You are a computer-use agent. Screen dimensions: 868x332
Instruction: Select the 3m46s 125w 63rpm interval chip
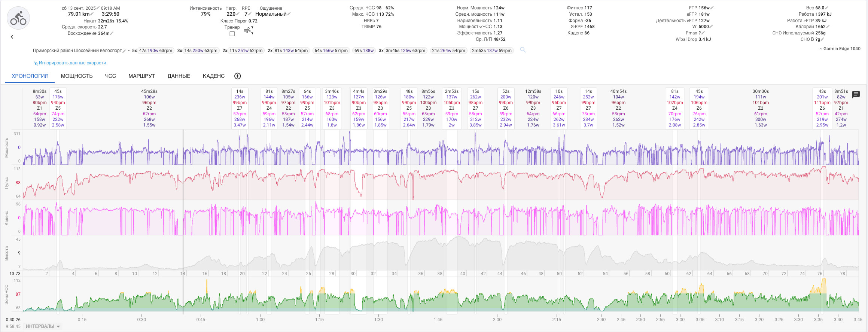point(405,51)
